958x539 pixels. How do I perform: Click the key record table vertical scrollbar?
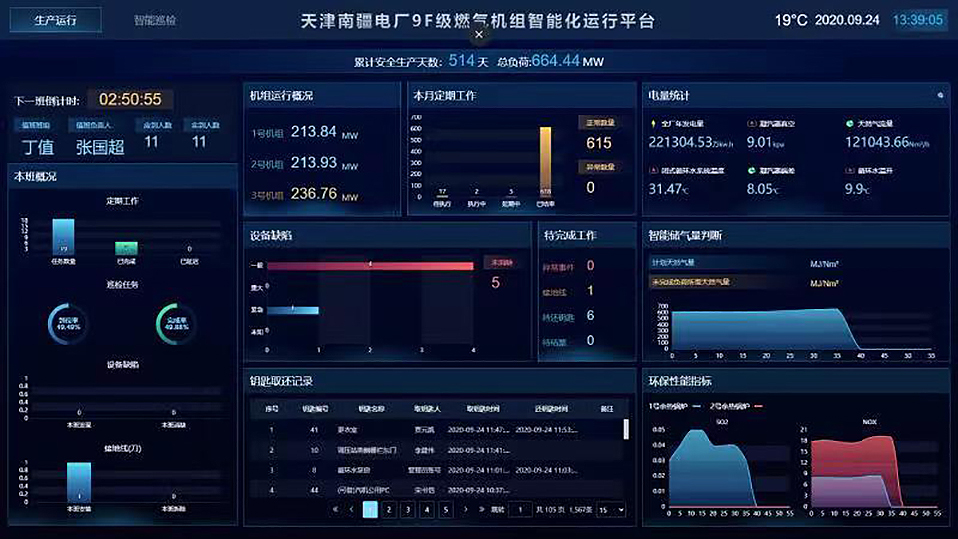pos(626,429)
